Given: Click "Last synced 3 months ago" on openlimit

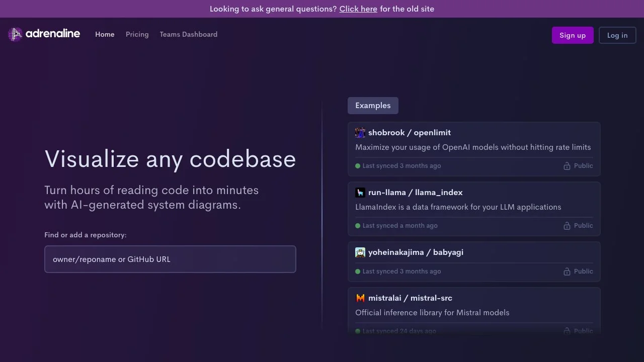Looking at the screenshot, I should click(401, 166).
